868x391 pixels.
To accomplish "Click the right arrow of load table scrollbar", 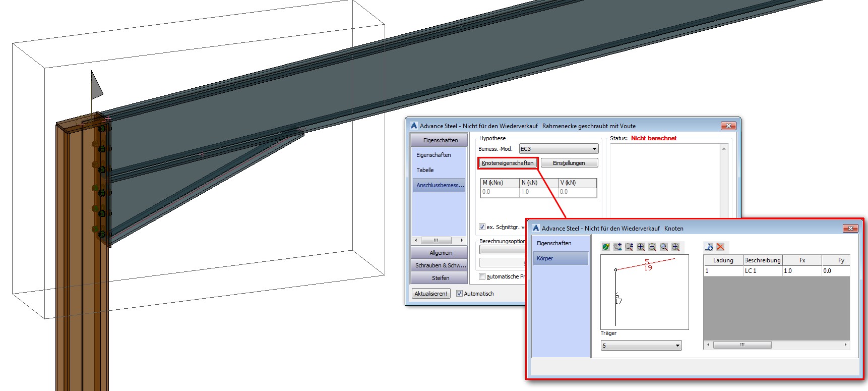I will [846, 345].
